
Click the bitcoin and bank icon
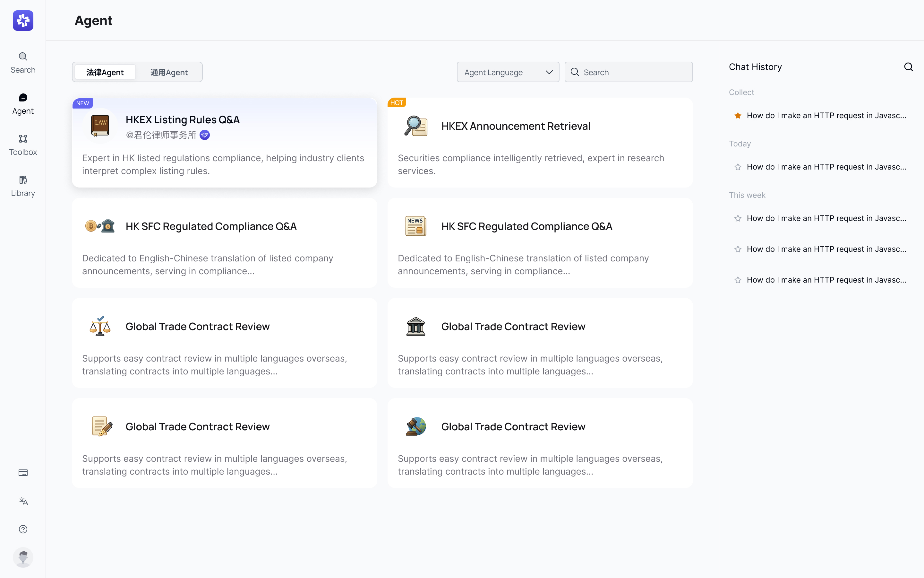(x=100, y=226)
